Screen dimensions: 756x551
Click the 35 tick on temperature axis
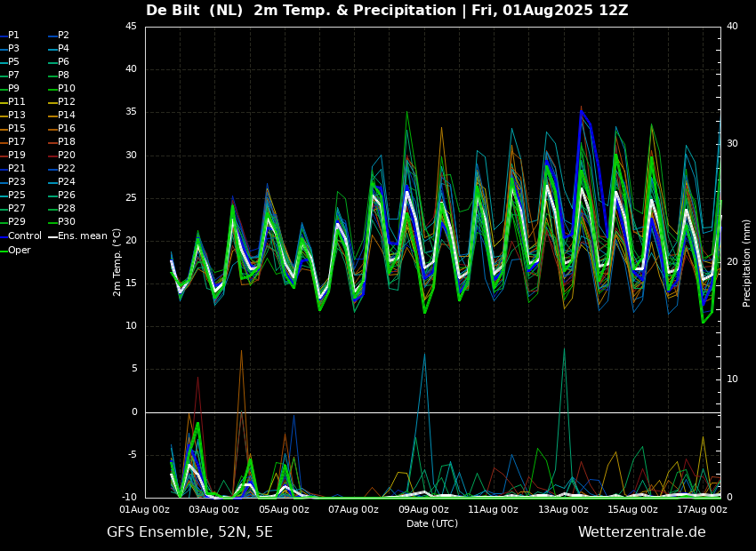[132, 112]
